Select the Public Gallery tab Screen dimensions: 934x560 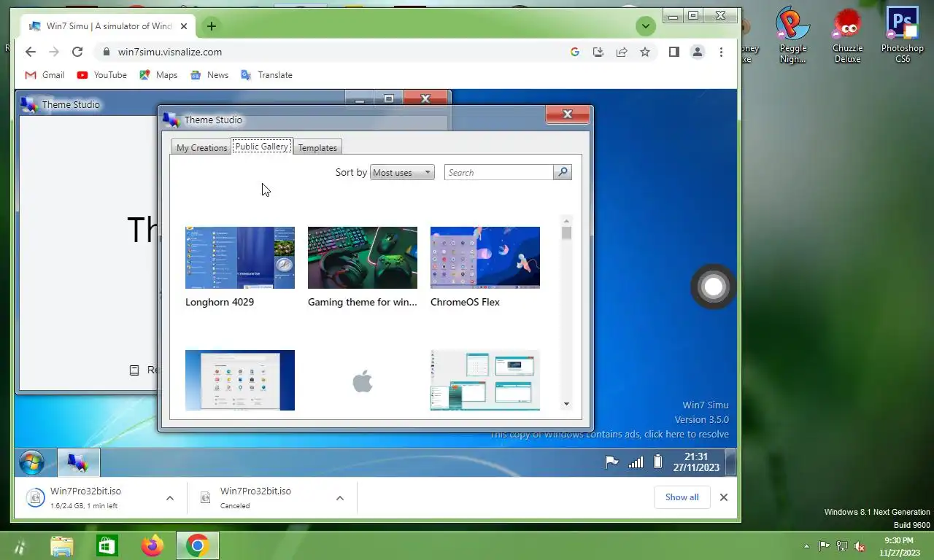(x=261, y=147)
